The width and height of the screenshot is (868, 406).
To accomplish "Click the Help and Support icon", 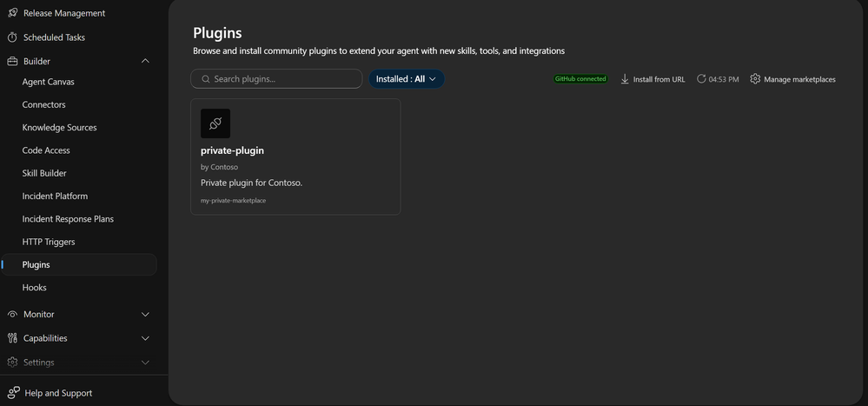I will 14,393.
